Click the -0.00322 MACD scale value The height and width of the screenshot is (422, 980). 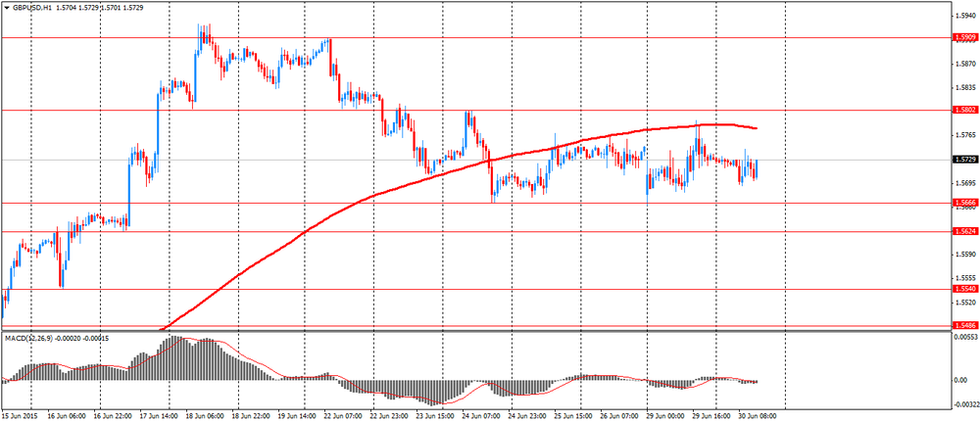coord(963,405)
